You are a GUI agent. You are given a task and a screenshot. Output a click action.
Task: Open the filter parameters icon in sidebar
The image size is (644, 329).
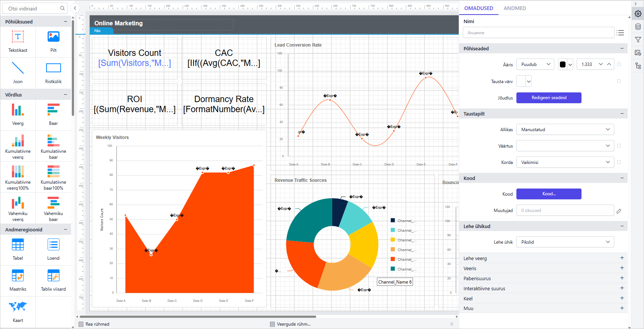pyautogui.click(x=638, y=40)
